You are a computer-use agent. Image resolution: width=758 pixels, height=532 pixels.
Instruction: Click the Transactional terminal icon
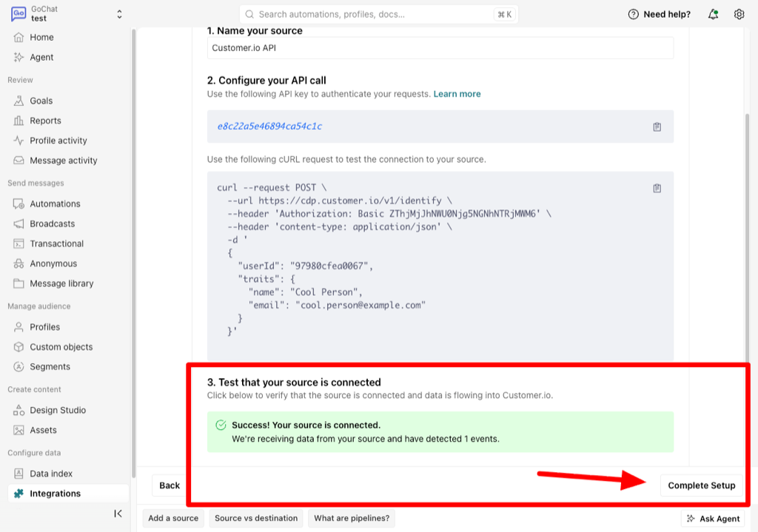(19, 243)
